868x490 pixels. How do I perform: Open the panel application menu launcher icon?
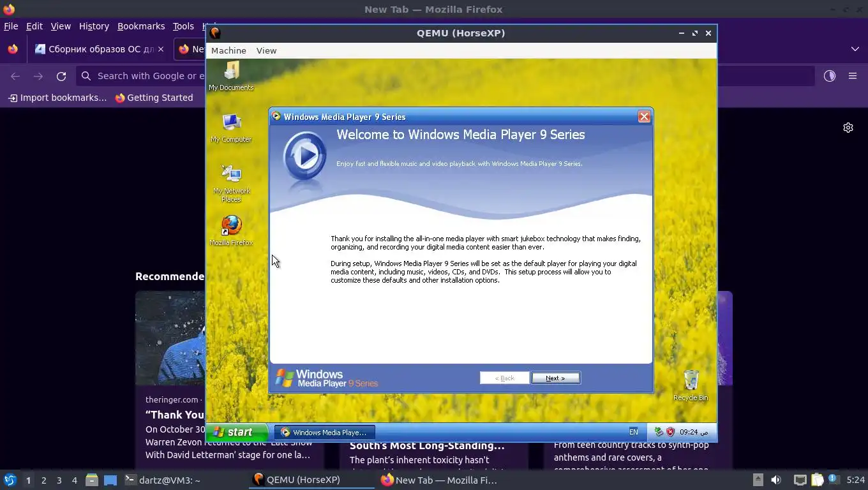pyautogui.click(x=10, y=480)
